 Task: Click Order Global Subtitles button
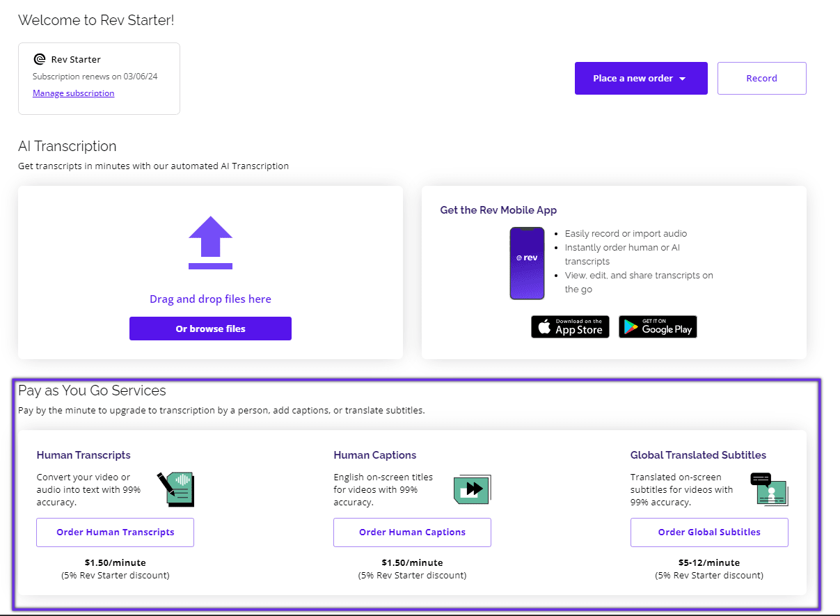(709, 532)
